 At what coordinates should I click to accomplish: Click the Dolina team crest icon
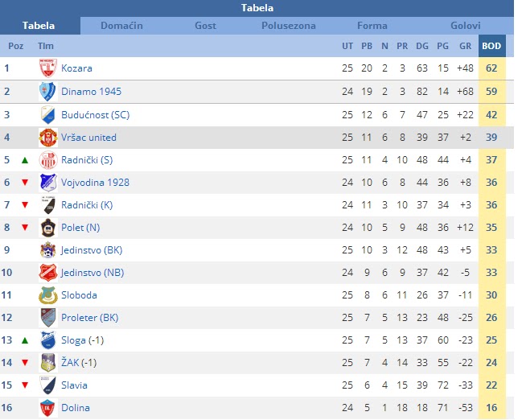click(48, 408)
